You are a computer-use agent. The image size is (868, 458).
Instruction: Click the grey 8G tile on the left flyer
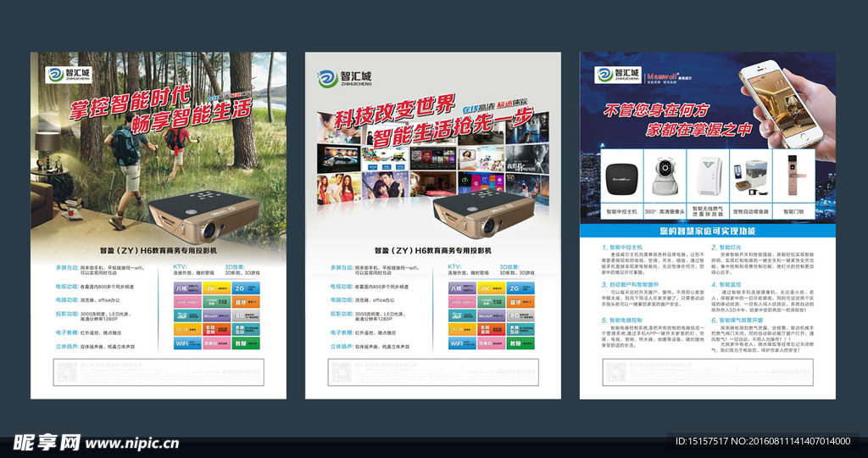[246, 316]
